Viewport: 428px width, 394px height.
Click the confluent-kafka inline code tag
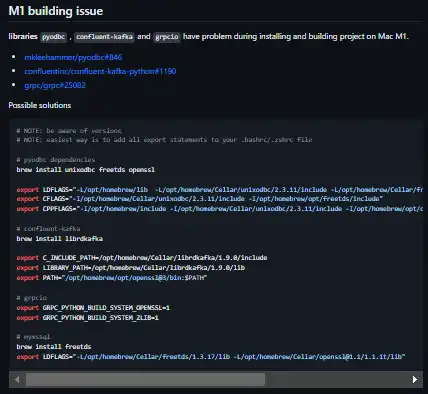coord(104,37)
